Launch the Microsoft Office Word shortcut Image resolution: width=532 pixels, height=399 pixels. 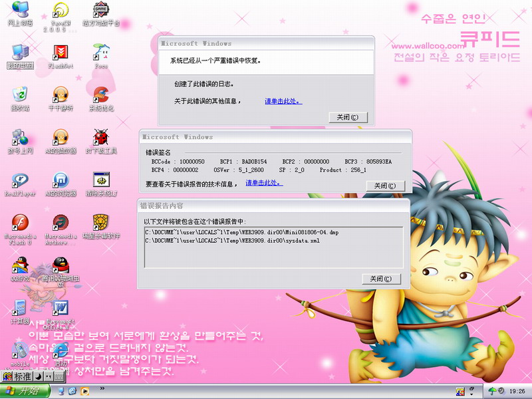click(61, 315)
